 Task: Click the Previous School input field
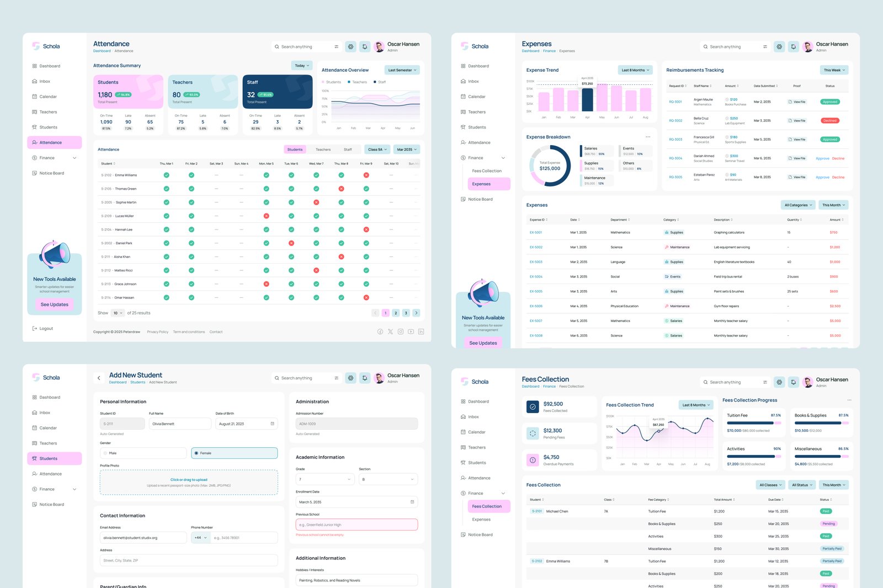[356, 524]
